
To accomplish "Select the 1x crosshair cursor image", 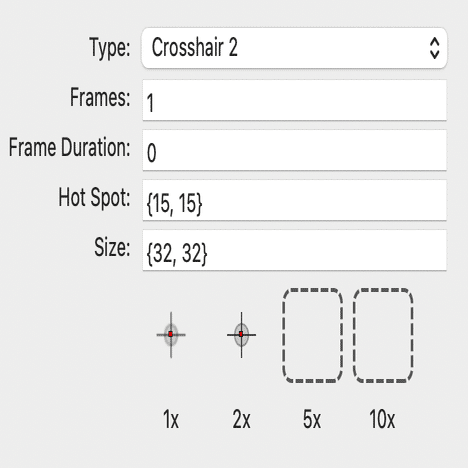I will 171,335.
